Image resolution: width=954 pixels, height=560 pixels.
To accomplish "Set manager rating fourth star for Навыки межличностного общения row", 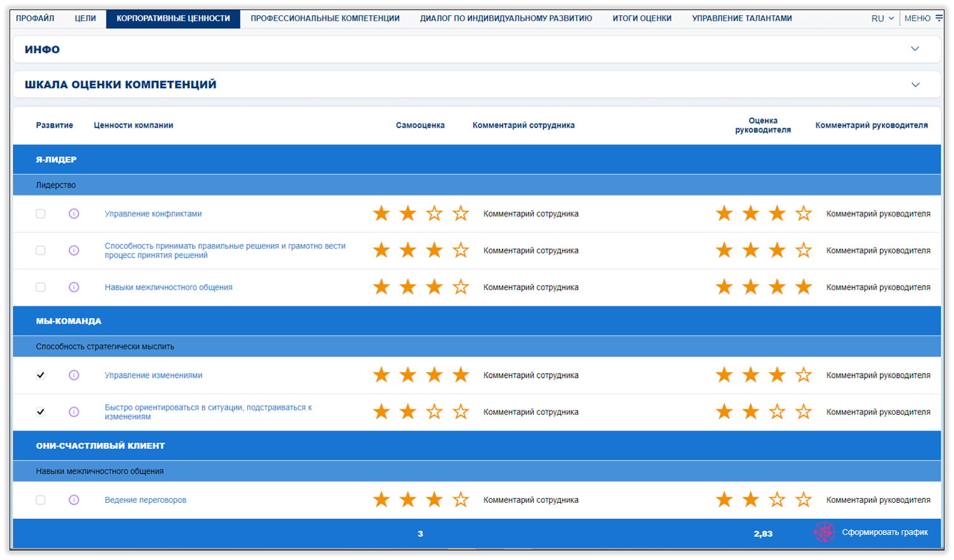I will [x=804, y=287].
